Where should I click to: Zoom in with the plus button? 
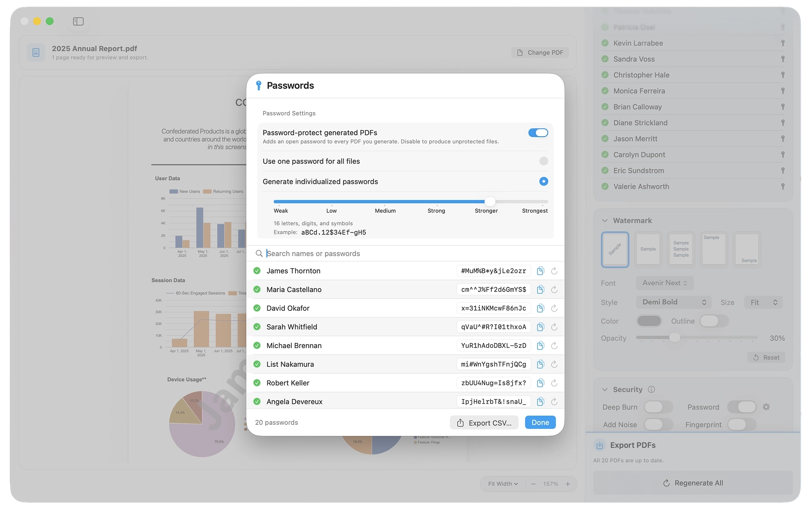[x=568, y=484]
